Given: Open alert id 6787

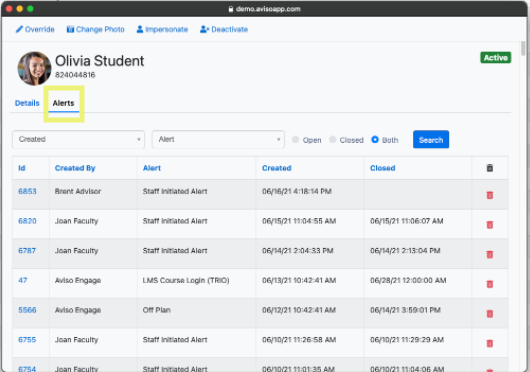Looking at the screenshot, I should 27,251.
